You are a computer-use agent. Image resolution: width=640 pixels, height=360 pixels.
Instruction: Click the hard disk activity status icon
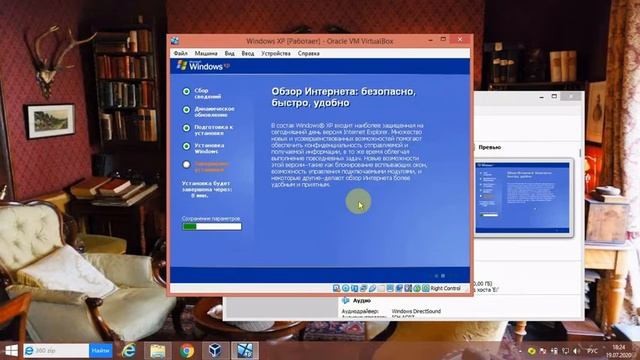point(337,288)
